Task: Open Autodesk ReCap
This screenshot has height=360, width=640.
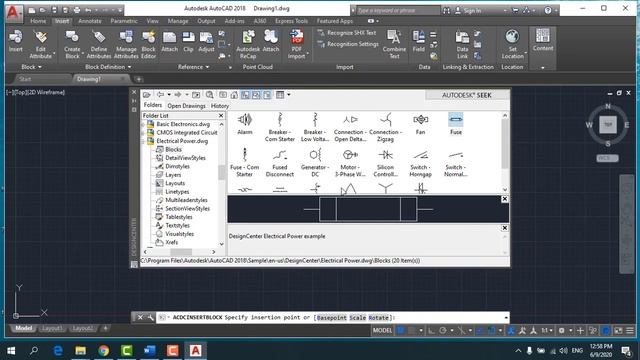Action: (x=248, y=44)
